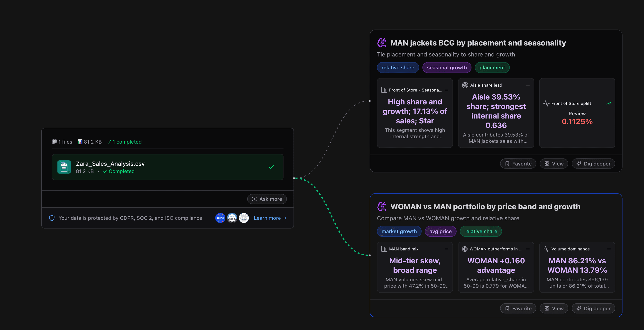Click 'Compare MAN vs WOMAN growth and relative share' subtitle

(x=448, y=218)
